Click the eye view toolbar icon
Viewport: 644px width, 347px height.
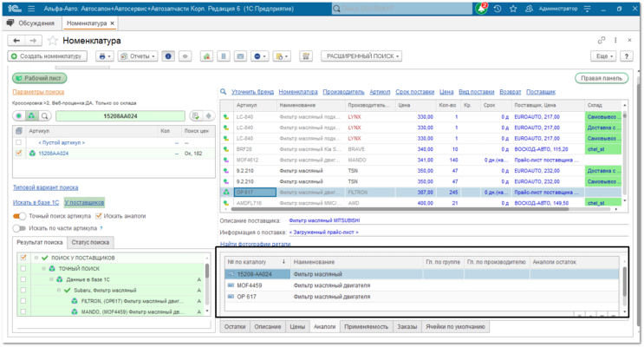point(185,56)
